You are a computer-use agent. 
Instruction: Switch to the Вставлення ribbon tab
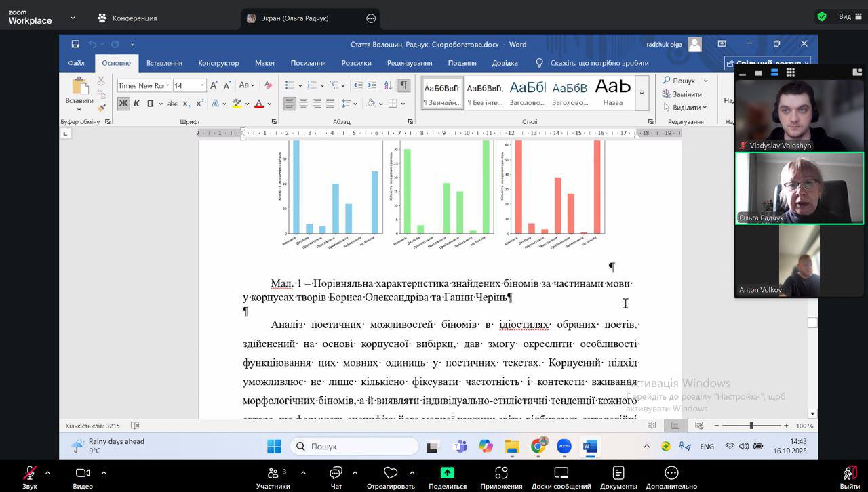click(x=164, y=63)
